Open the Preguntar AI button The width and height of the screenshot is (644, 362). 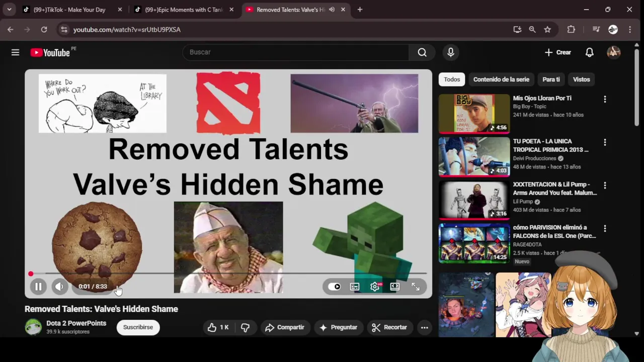pyautogui.click(x=339, y=327)
